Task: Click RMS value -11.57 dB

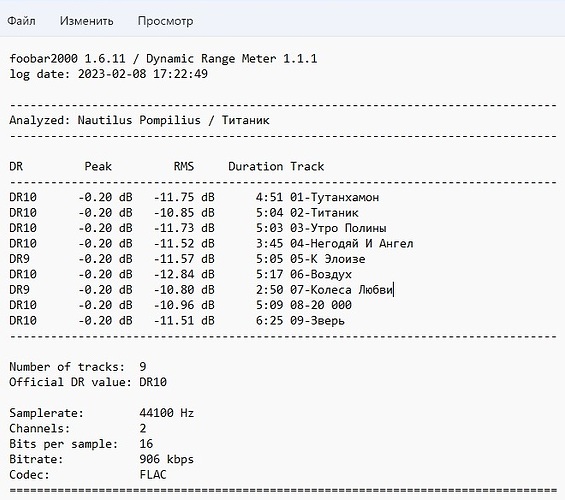Action: pyautogui.click(x=184, y=259)
